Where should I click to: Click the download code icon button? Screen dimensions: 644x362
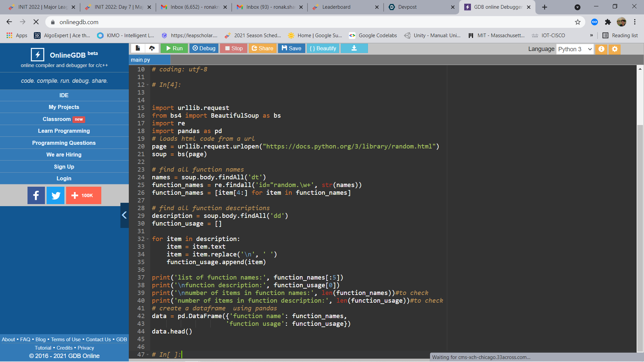354,48
